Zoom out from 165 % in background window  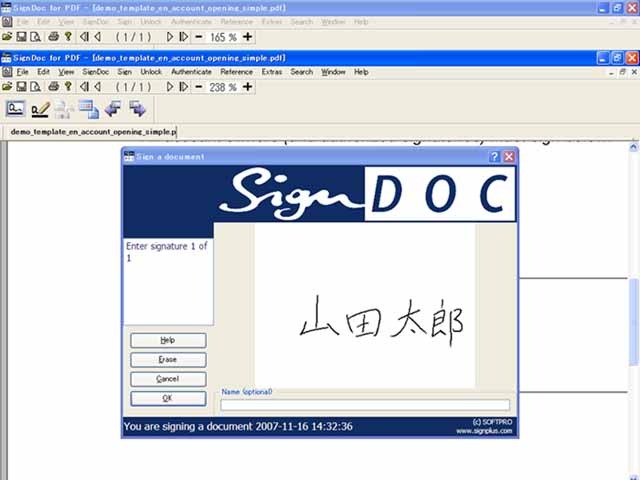tap(199, 37)
